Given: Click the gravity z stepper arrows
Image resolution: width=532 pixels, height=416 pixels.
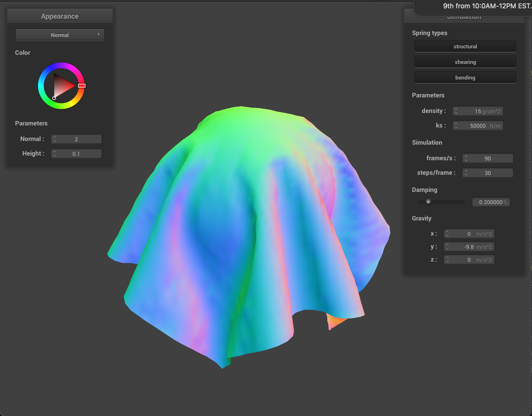Looking at the screenshot, I should (x=447, y=260).
